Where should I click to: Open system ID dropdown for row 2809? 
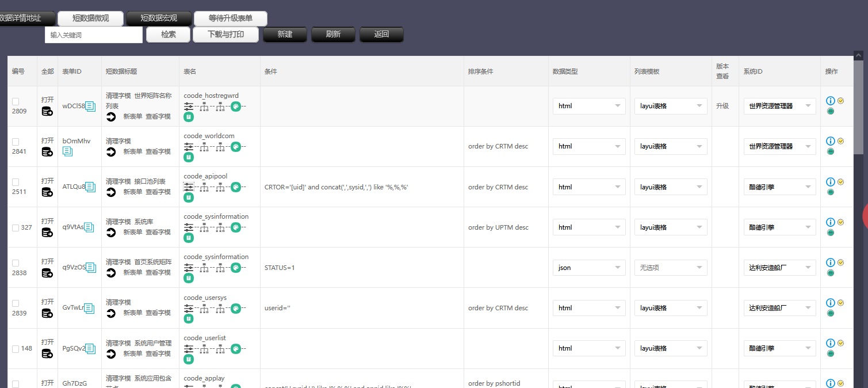779,106
